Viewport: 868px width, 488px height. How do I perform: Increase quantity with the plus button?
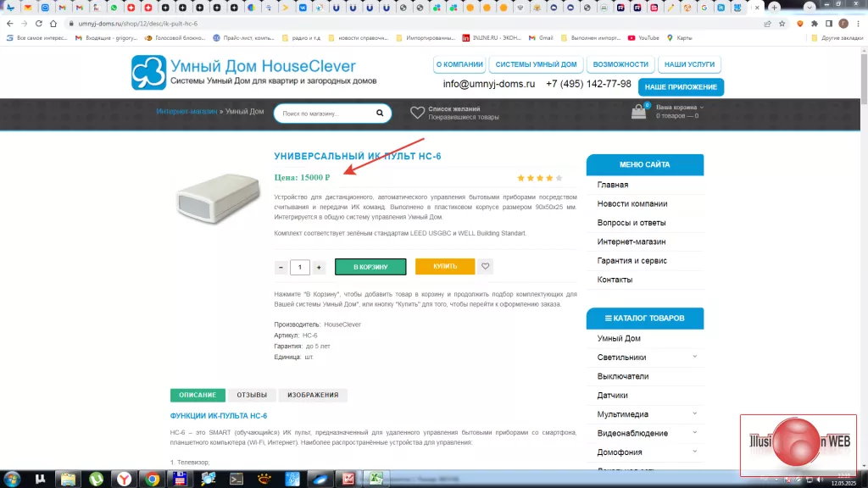319,268
